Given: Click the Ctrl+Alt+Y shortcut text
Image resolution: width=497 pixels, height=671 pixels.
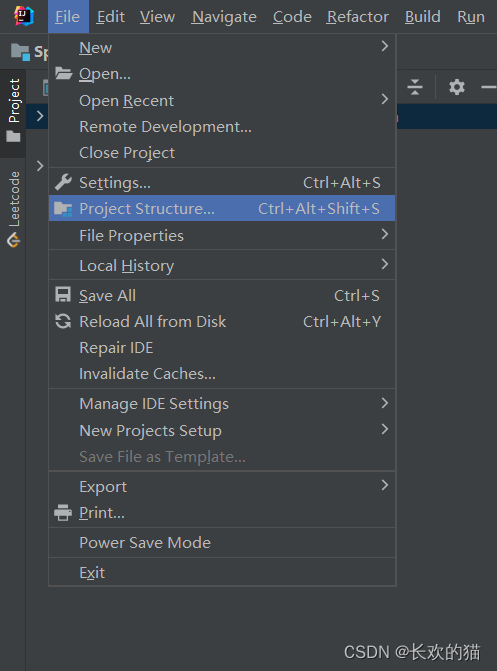Looking at the screenshot, I should (x=342, y=321).
